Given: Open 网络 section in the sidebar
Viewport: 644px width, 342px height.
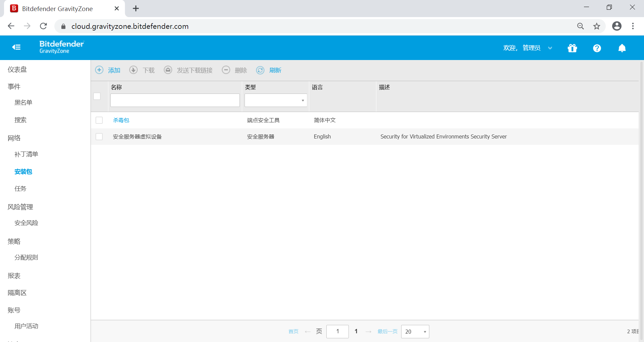Looking at the screenshot, I should coord(14,138).
